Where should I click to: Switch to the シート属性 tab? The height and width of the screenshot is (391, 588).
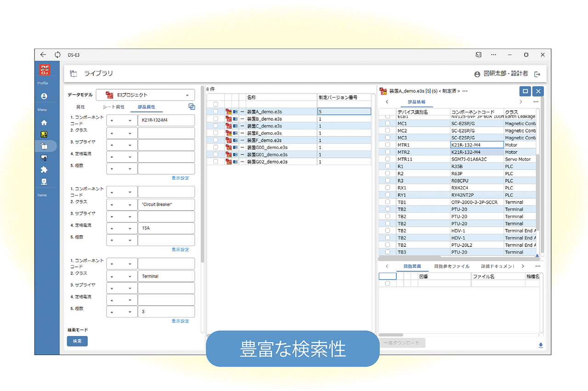(x=113, y=107)
